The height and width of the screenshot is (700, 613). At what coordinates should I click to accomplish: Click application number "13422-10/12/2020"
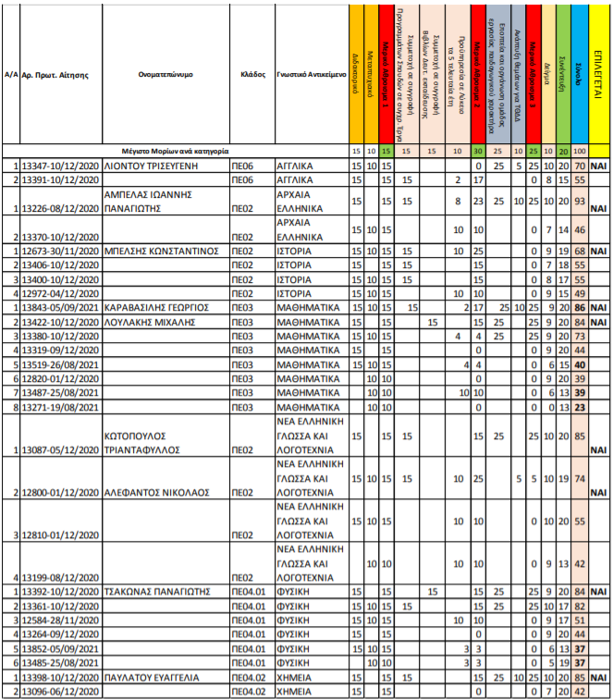(60, 322)
